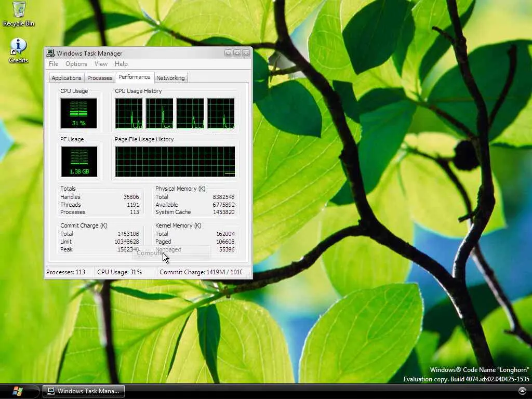Open the Options menu

(x=76, y=64)
